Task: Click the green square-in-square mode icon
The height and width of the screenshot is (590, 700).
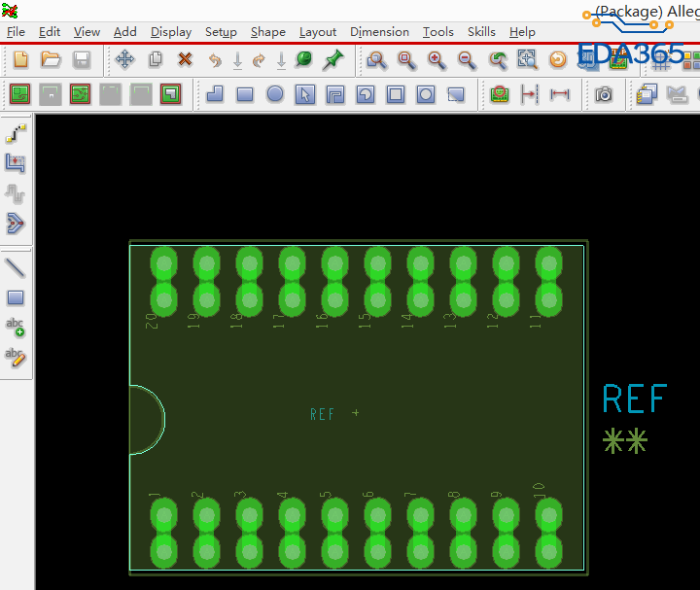Action: (170, 94)
